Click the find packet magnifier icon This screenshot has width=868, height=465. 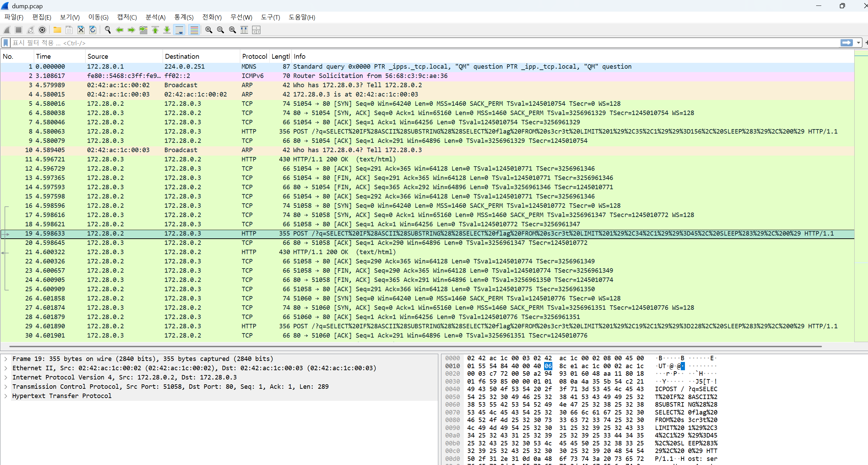click(x=108, y=30)
